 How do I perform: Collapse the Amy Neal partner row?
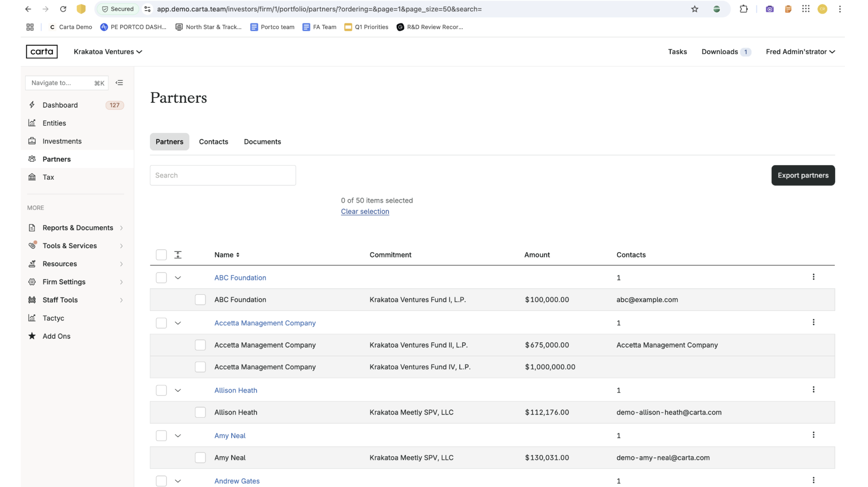(178, 435)
